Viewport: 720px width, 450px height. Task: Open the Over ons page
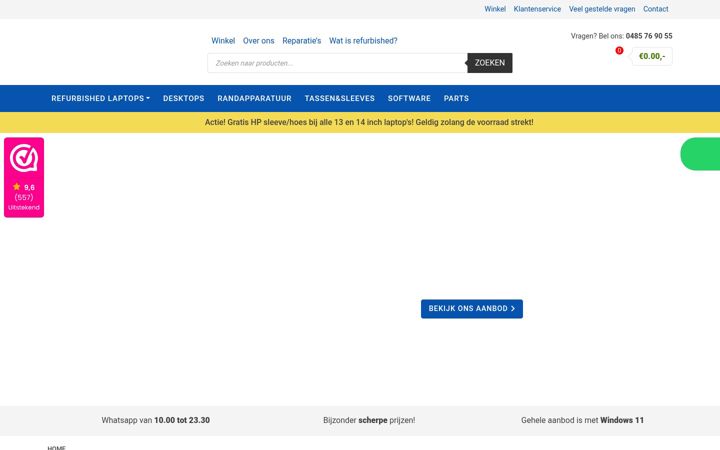click(258, 41)
